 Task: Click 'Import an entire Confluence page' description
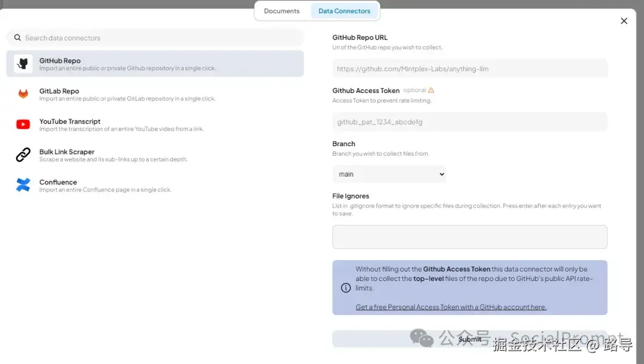click(x=105, y=190)
